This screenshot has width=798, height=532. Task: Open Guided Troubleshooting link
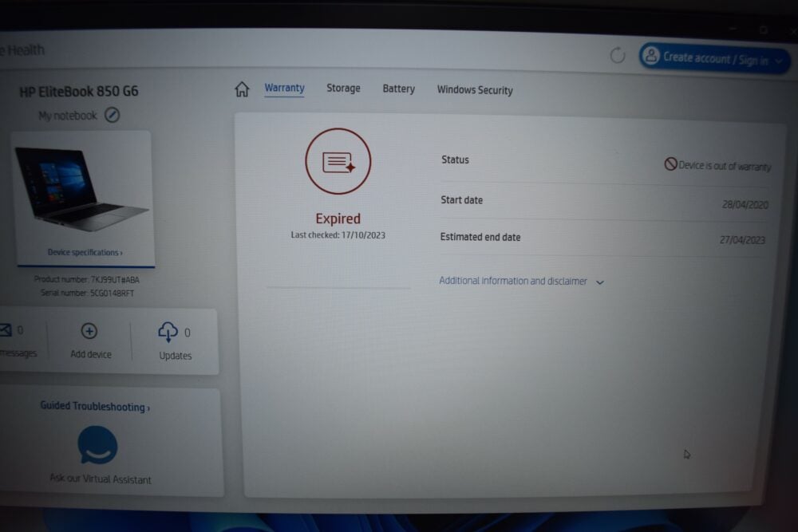pyautogui.click(x=95, y=406)
